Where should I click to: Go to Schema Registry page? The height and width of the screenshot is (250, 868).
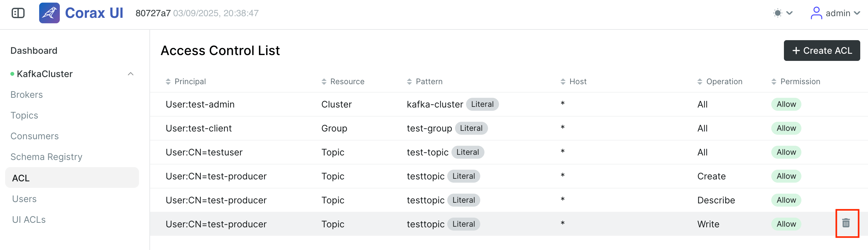coord(47,157)
